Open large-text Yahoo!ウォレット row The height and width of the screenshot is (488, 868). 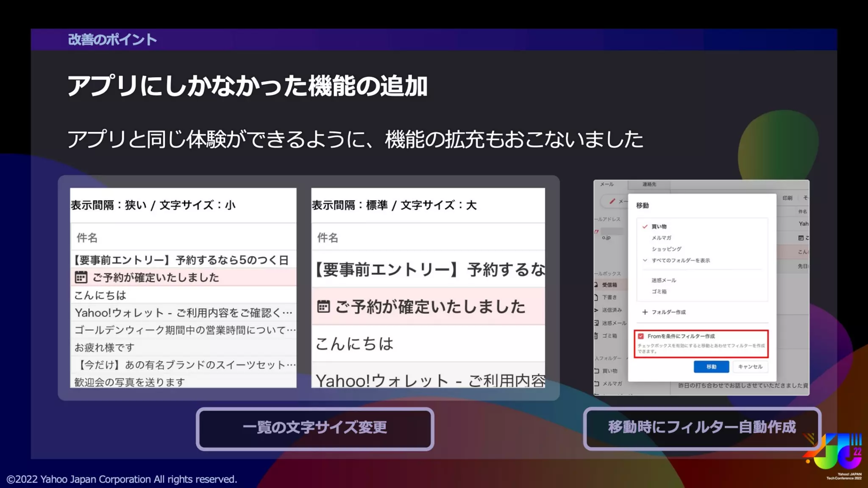(x=428, y=376)
